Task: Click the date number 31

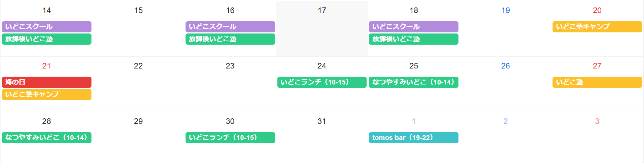Action: pos(322,121)
